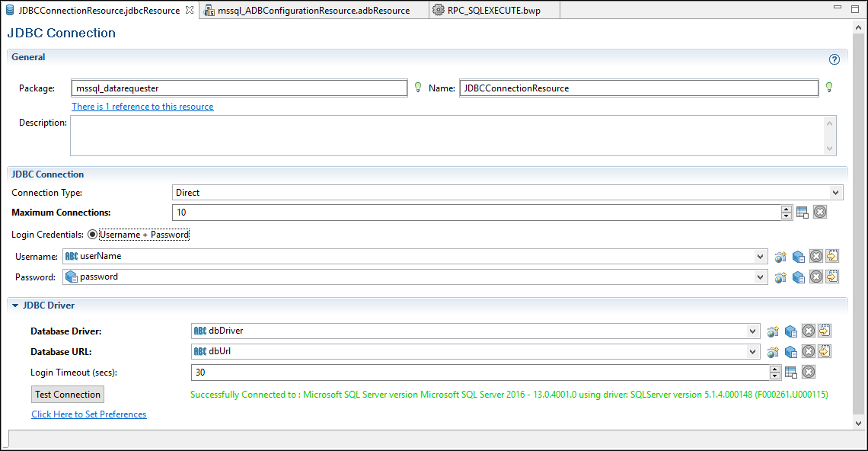
Task: Click the globe-star icon in Database Driver row
Action: point(773,332)
